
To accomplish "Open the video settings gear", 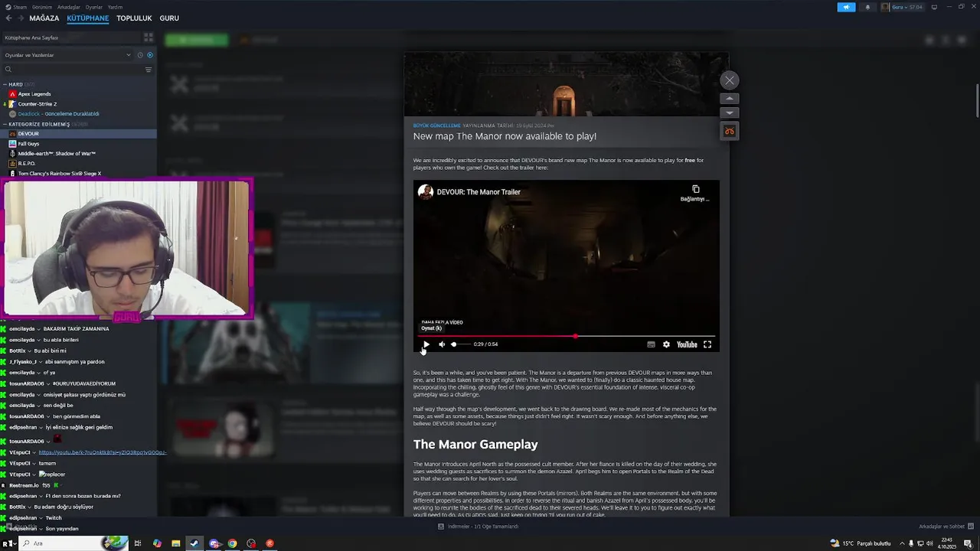I will (x=666, y=344).
